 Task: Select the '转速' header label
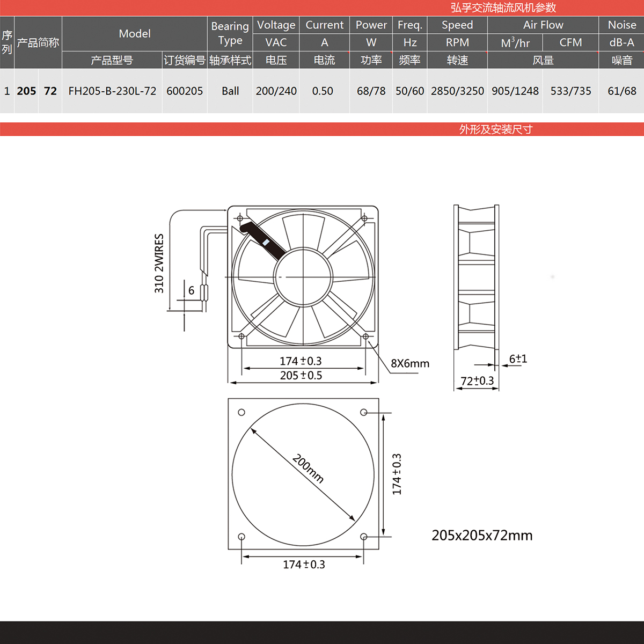[457, 60]
